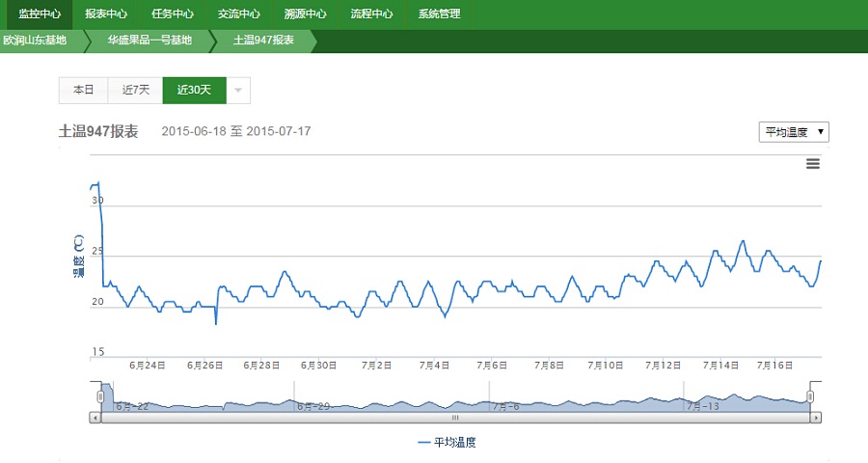The width and height of the screenshot is (868, 463).
Task: Select the 本日 time range
Action: (x=84, y=90)
